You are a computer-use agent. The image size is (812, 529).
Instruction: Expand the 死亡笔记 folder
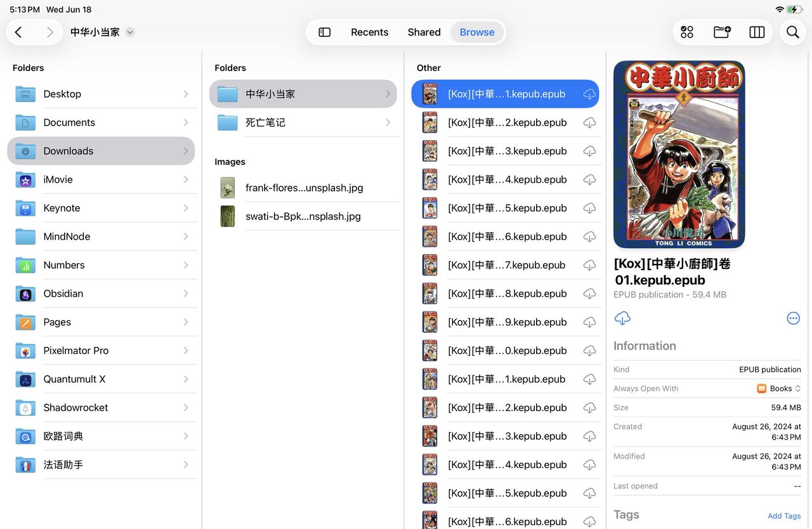tap(388, 122)
